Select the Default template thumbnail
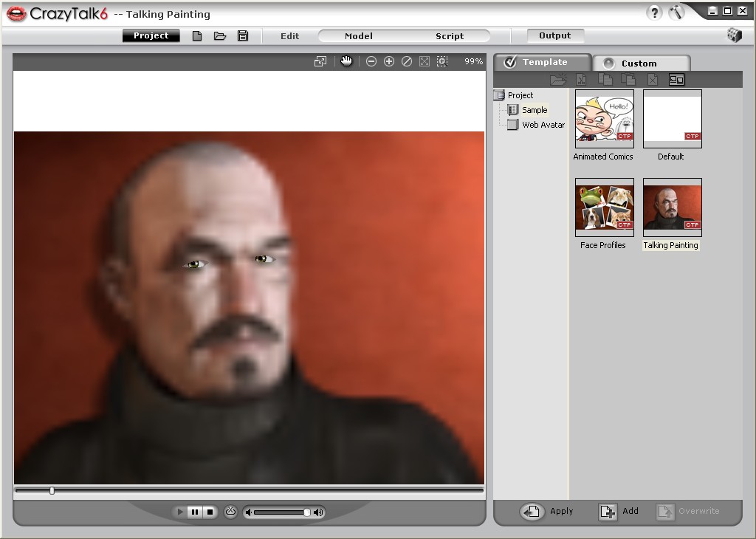756x539 pixels. point(672,119)
